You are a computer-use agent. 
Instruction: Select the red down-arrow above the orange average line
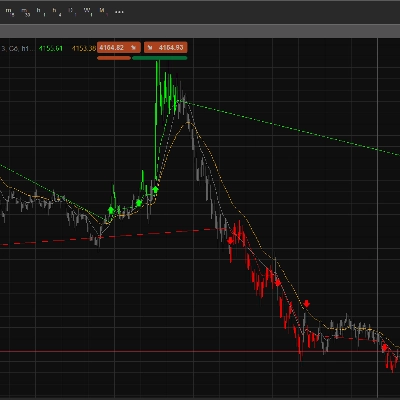point(307,304)
